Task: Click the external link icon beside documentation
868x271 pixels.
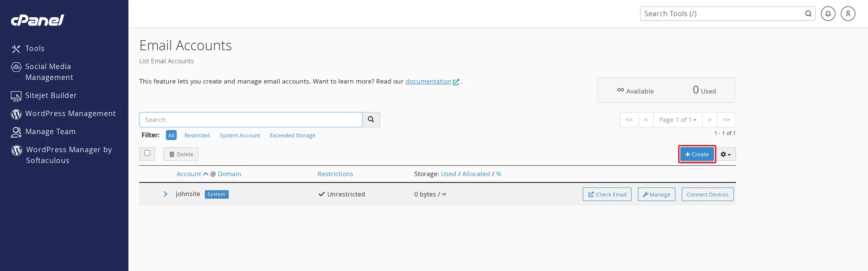Action: click(x=456, y=82)
